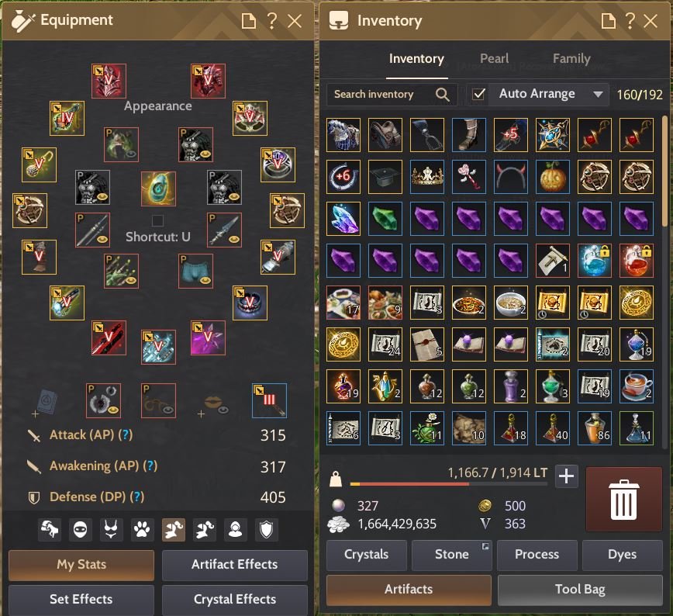
Task: Click the paw pet visibility icon
Action: (142, 529)
